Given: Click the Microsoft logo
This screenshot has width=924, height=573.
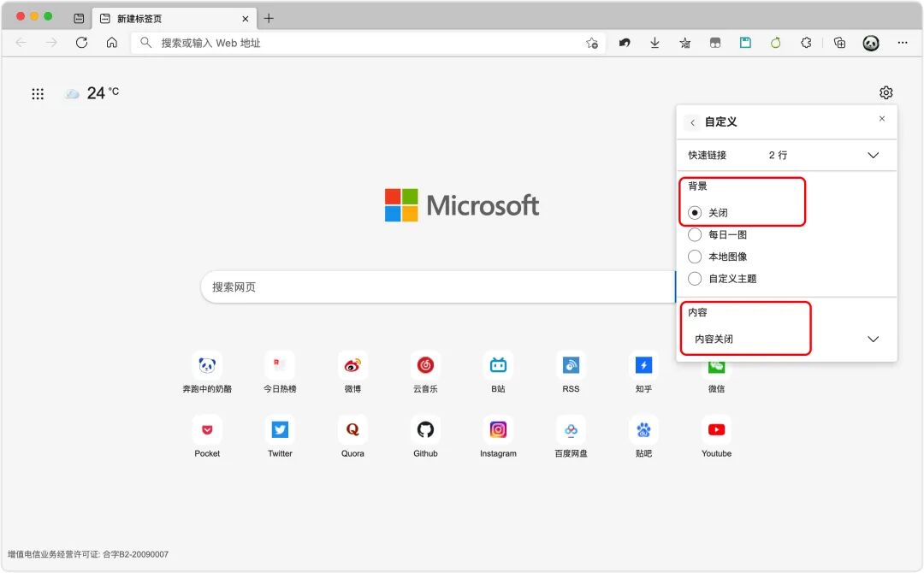Looking at the screenshot, I should pos(461,205).
